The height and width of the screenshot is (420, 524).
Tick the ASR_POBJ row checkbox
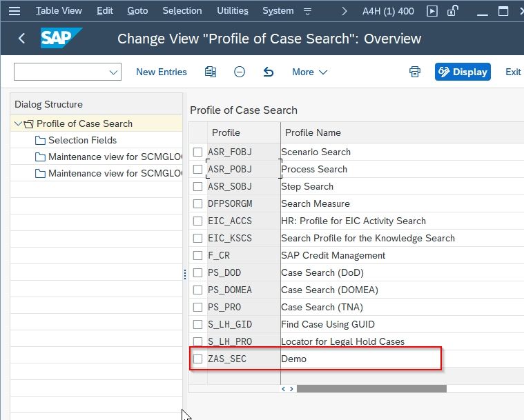tap(198, 169)
